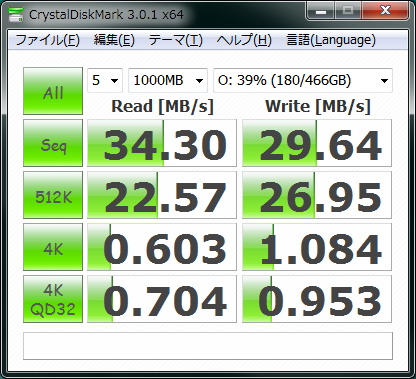Expand the drive selector O: 39% (180/466GB)
The image size is (416, 379).
303,80
